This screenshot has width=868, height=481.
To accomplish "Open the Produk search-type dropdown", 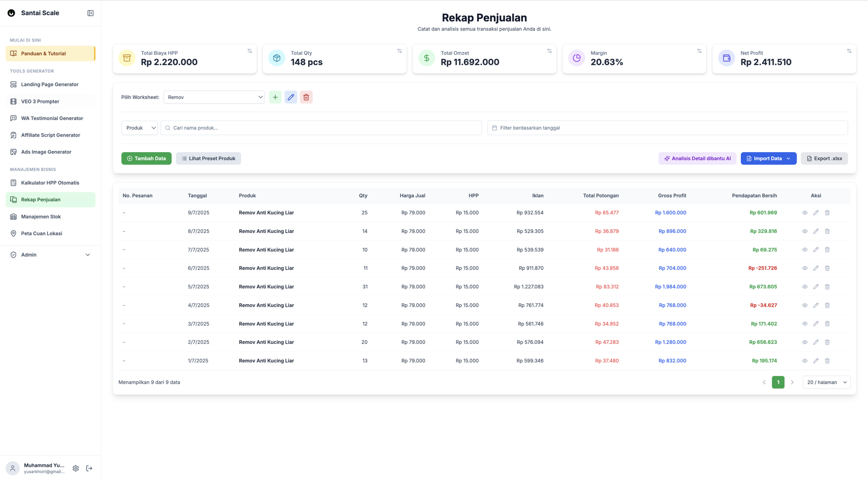I will pyautogui.click(x=140, y=128).
